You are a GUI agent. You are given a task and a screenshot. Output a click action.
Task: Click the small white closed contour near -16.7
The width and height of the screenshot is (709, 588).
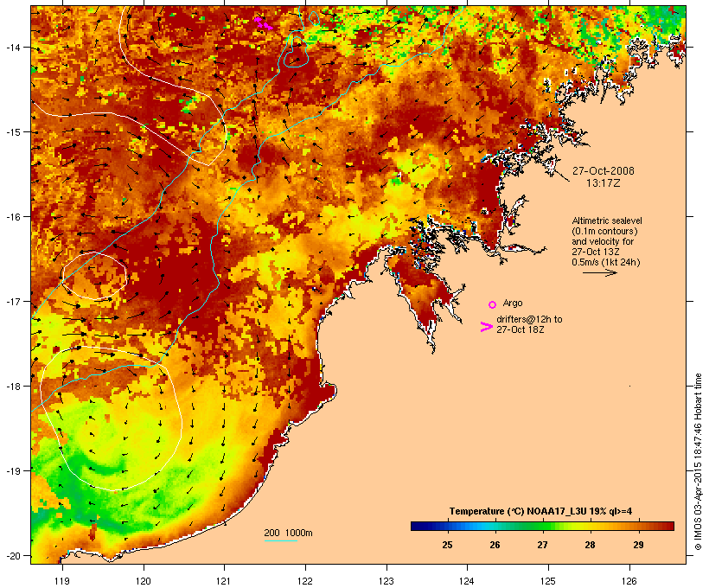(x=94, y=276)
